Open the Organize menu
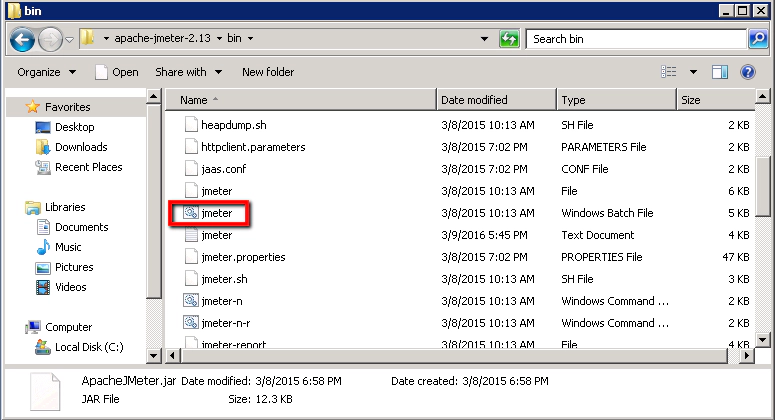This screenshot has height=420, width=775. click(46, 72)
